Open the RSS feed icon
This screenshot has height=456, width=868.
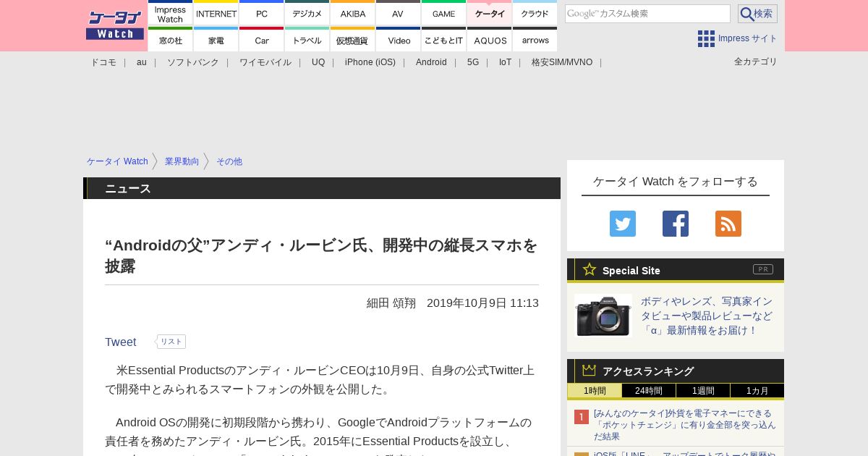[728, 224]
